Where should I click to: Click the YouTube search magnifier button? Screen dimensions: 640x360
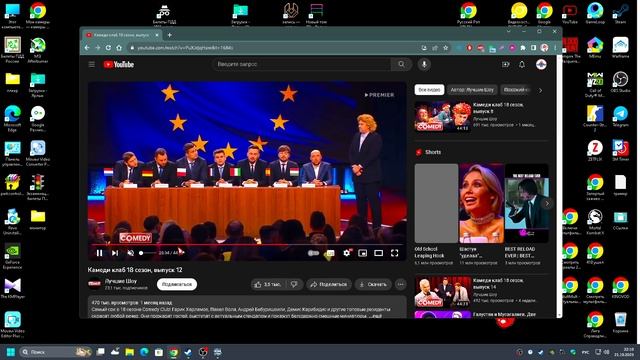[x=401, y=64]
